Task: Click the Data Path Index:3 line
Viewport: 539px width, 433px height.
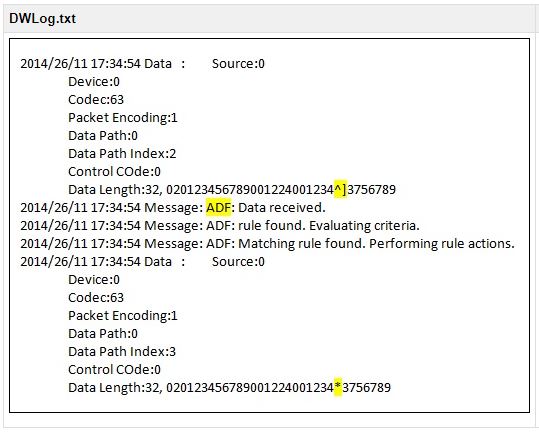Action: pyautogui.click(x=122, y=352)
